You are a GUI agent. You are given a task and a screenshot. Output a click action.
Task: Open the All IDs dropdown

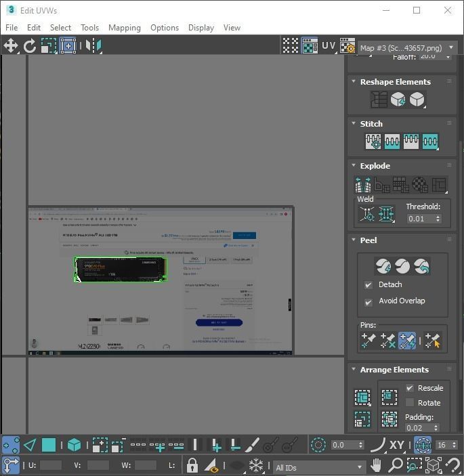319,467
